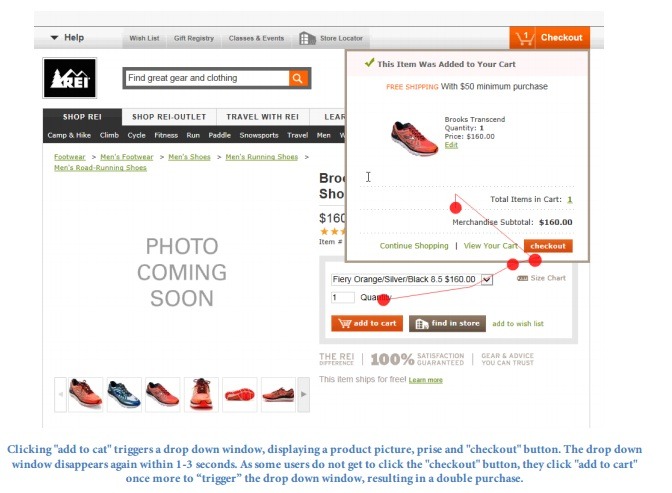Expand the Help dropdown menu
The height and width of the screenshot is (493, 672).
(x=68, y=38)
